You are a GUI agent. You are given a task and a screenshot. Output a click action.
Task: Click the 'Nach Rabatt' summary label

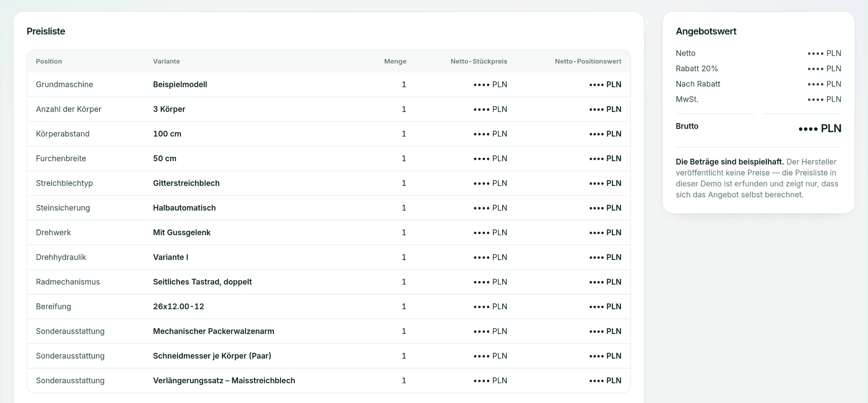698,84
